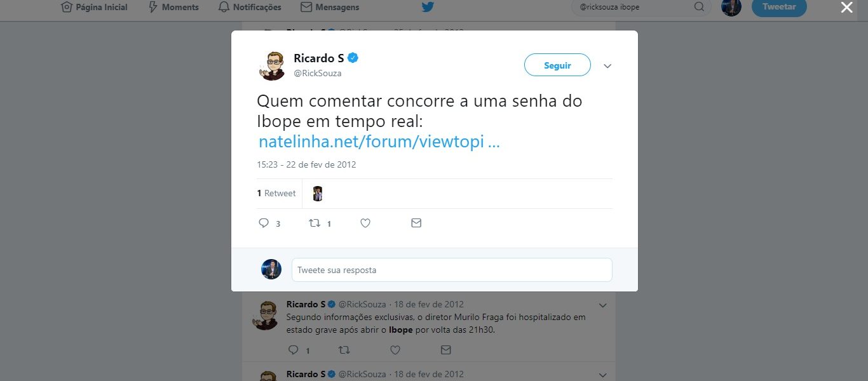
Task: Click the Tweete sua resposta field
Action: (452, 270)
